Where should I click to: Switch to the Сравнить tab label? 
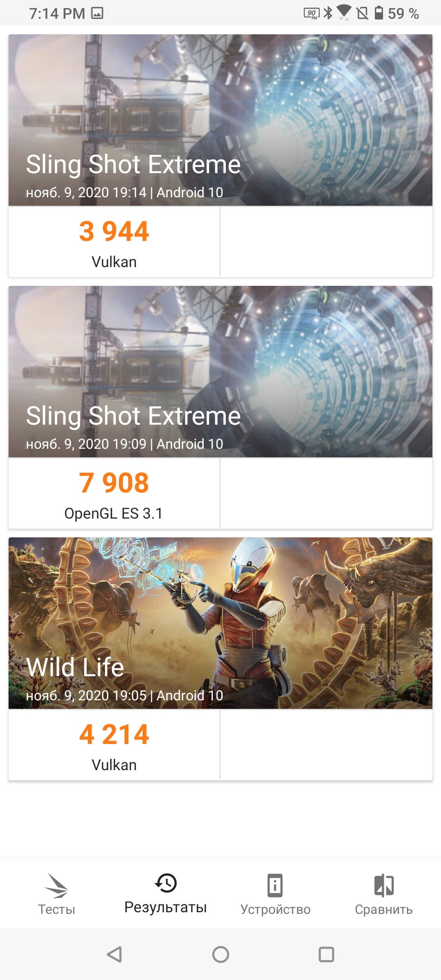tap(384, 910)
